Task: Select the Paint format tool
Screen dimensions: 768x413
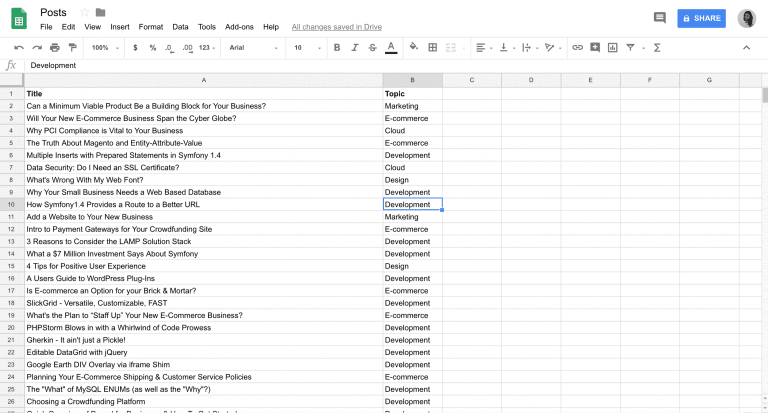Action: [x=72, y=47]
